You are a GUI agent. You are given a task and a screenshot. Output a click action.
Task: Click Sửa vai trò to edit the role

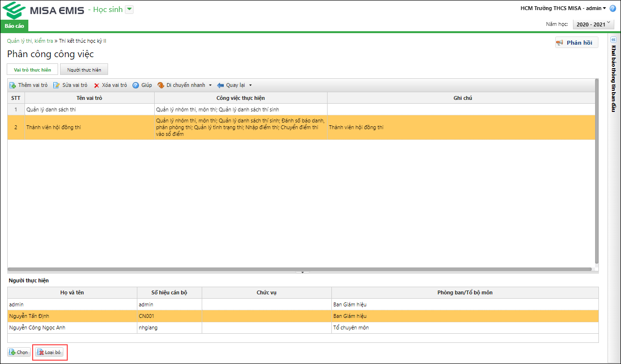tap(70, 85)
